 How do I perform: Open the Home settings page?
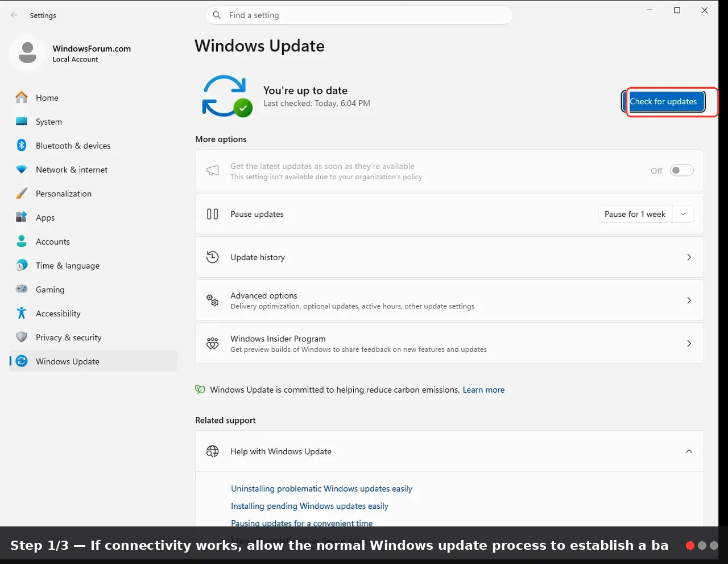93,98
